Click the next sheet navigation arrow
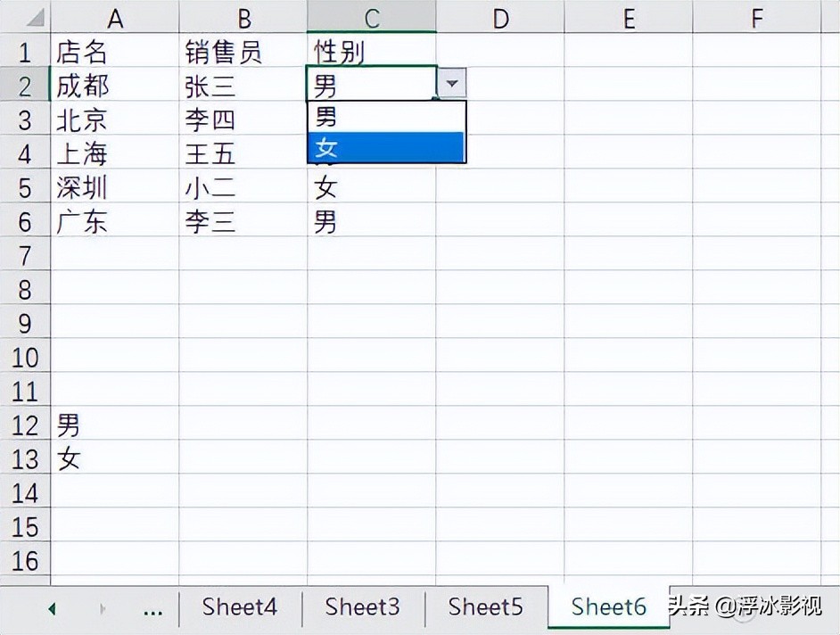The height and width of the screenshot is (635, 840). tap(103, 609)
